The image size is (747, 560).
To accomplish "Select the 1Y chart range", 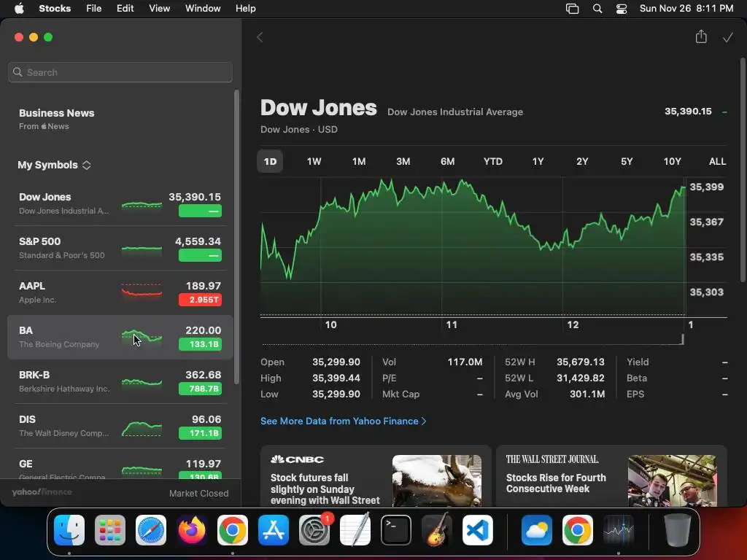I will point(538,161).
